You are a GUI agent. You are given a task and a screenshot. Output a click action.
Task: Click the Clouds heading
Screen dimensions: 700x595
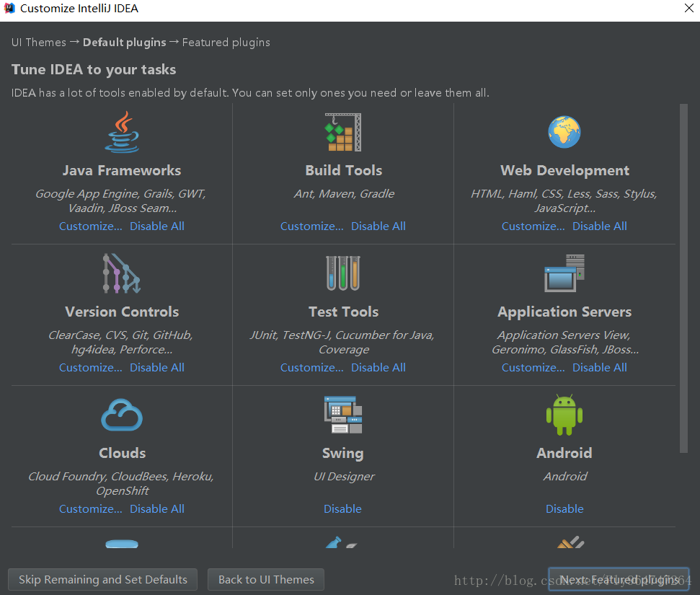click(x=123, y=453)
